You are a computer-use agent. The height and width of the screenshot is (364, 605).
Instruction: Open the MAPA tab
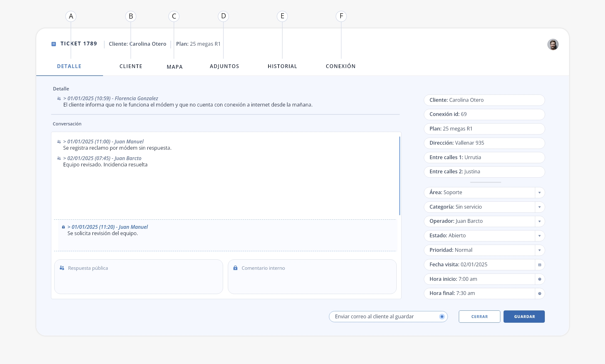click(175, 67)
